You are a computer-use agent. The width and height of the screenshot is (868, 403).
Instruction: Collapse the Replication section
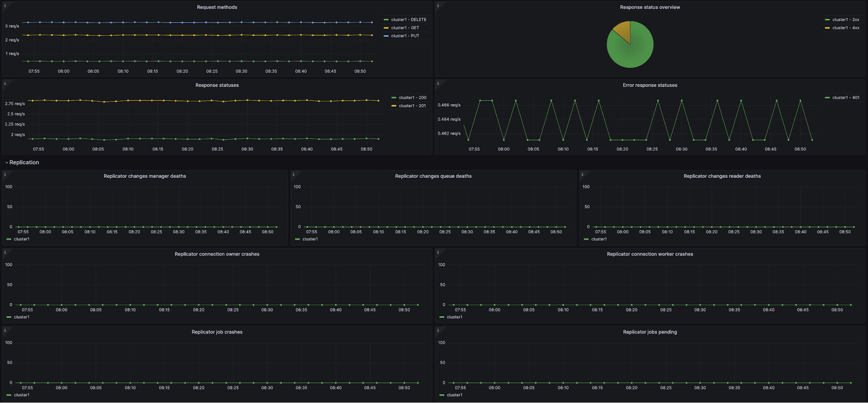[x=22, y=162]
